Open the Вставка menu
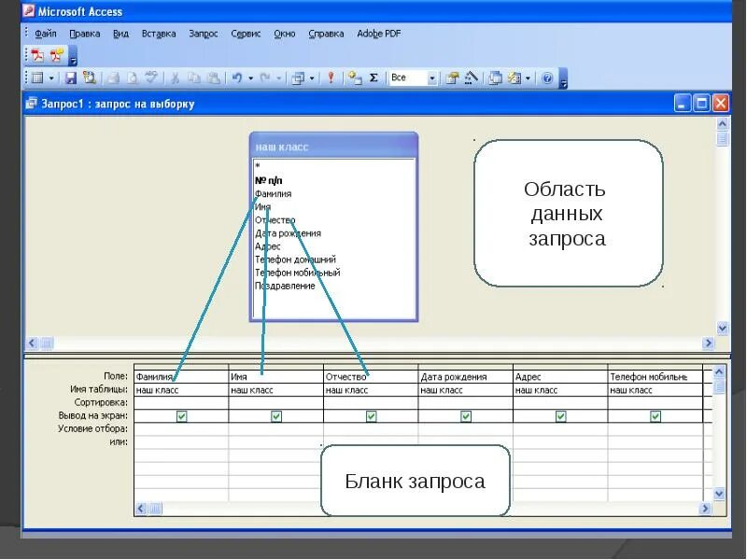 tap(159, 34)
